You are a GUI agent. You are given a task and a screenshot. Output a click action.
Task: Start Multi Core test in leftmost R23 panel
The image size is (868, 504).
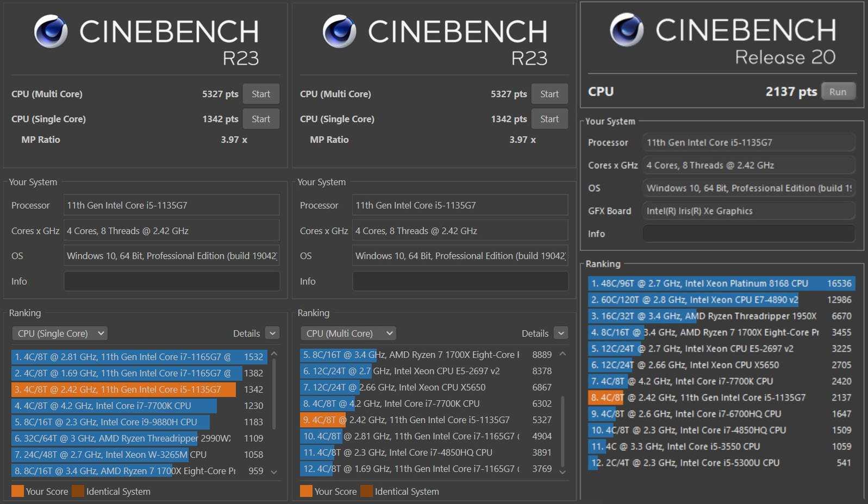coord(261,94)
